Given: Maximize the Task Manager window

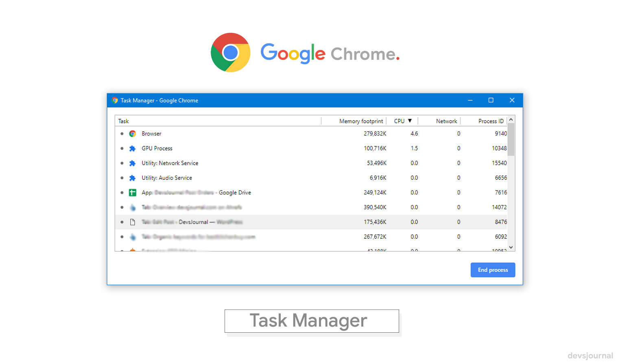Looking at the screenshot, I should tap(491, 100).
